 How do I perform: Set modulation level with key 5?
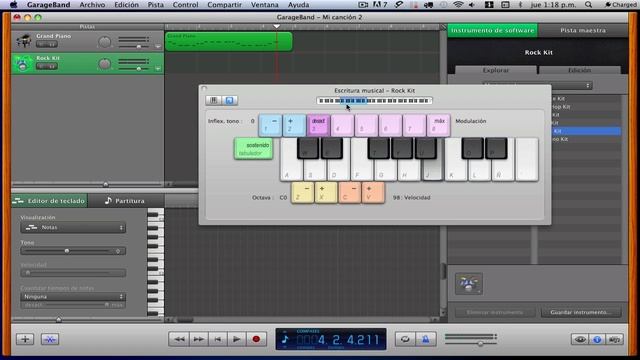366,125
